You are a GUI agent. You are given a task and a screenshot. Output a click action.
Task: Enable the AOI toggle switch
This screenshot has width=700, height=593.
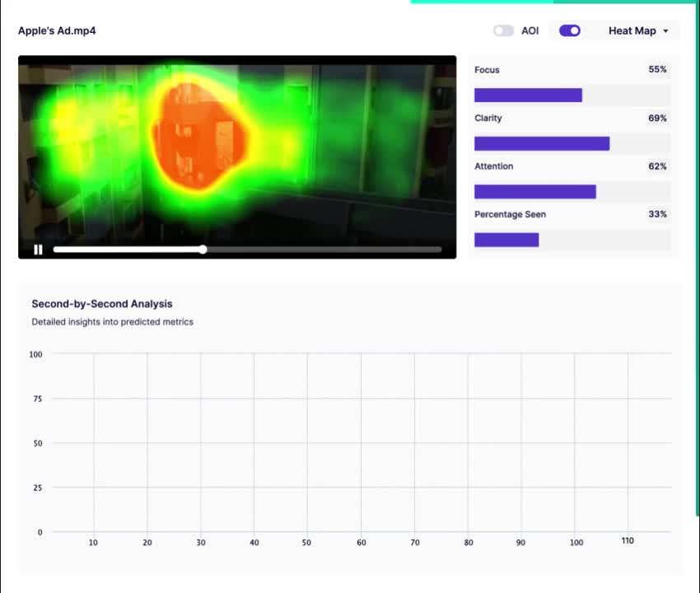(x=503, y=30)
